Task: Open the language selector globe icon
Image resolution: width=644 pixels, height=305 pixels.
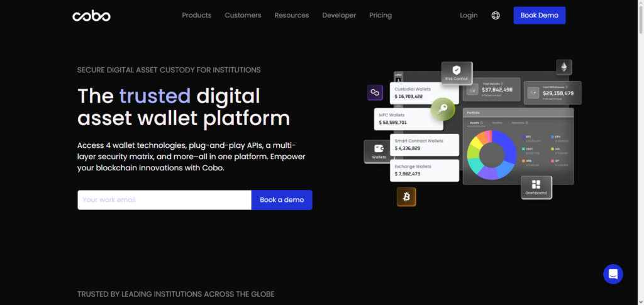Action: point(496,16)
